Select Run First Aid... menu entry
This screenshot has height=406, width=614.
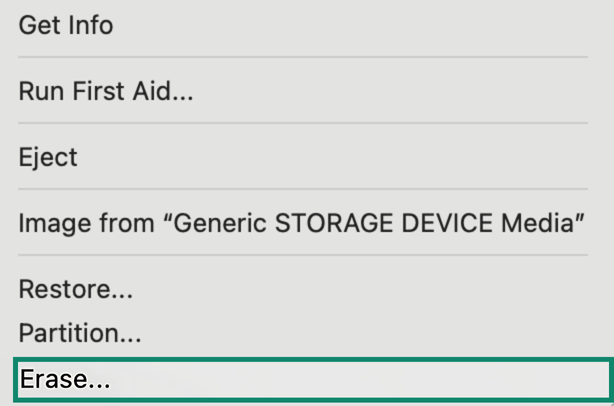pos(106,91)
